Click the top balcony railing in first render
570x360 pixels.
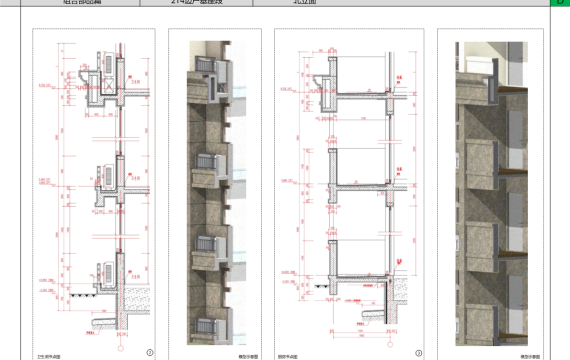[x=206, y=64]
